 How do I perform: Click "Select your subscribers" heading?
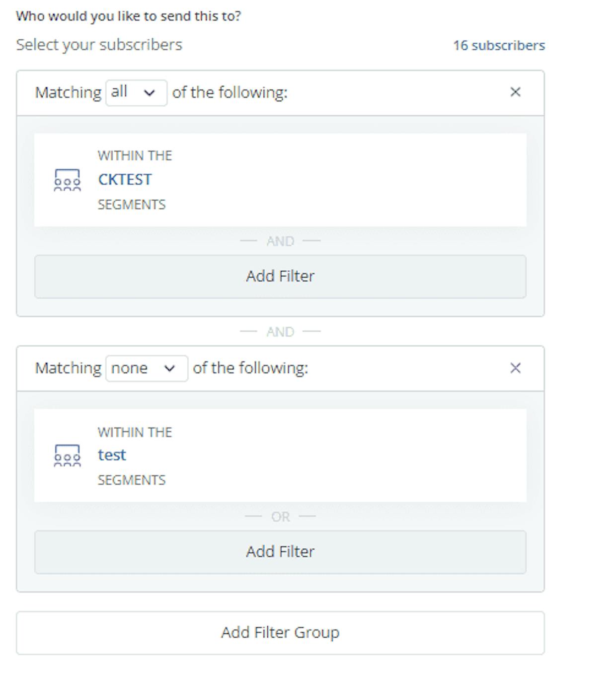[99, 45]
